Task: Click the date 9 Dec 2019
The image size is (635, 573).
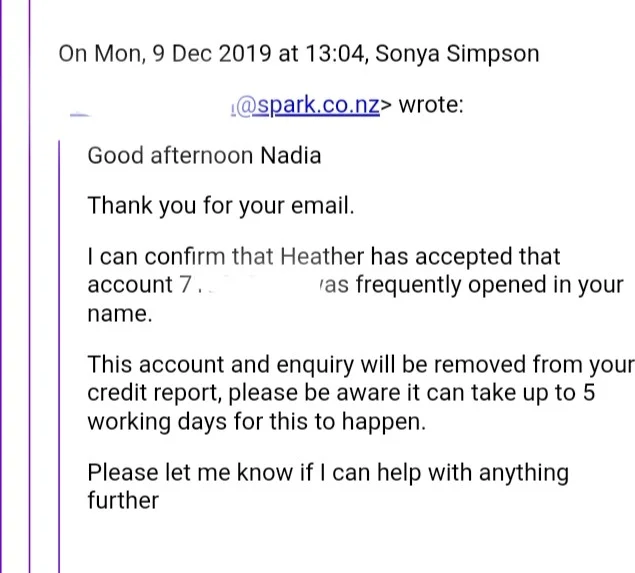Action: [210, 54]
